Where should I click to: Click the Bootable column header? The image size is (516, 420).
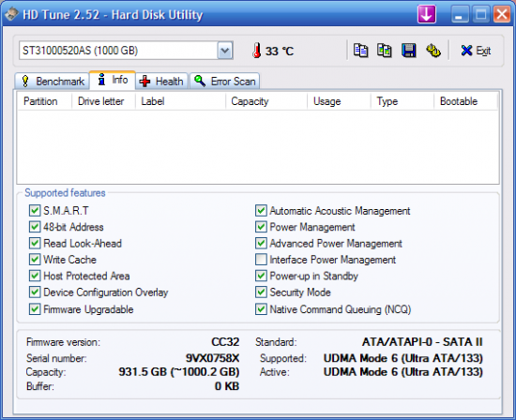coord(465,101)
